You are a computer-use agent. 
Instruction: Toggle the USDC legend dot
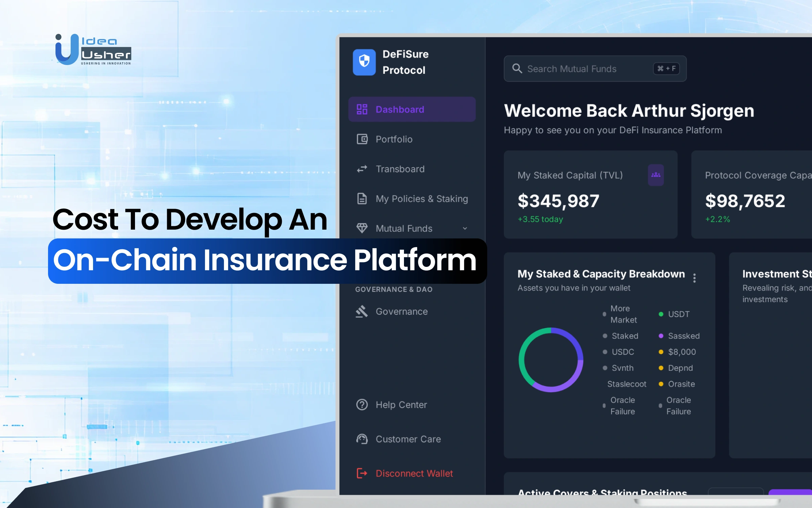tap(604, 352)
